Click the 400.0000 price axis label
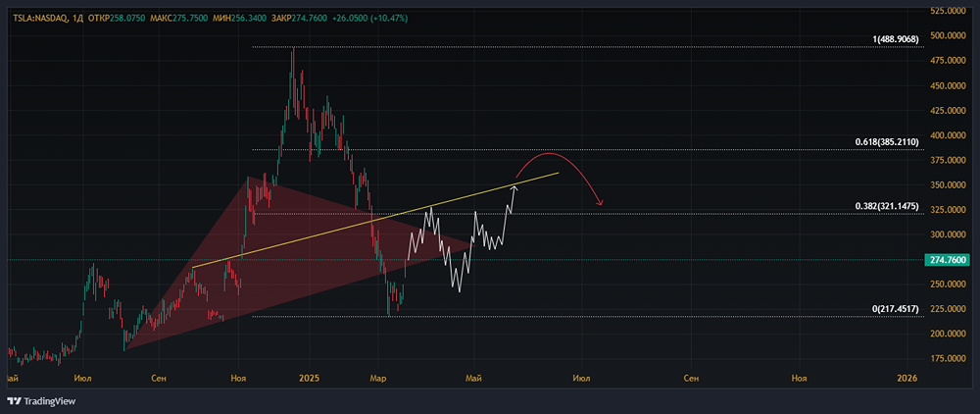 tap(948, 135)
